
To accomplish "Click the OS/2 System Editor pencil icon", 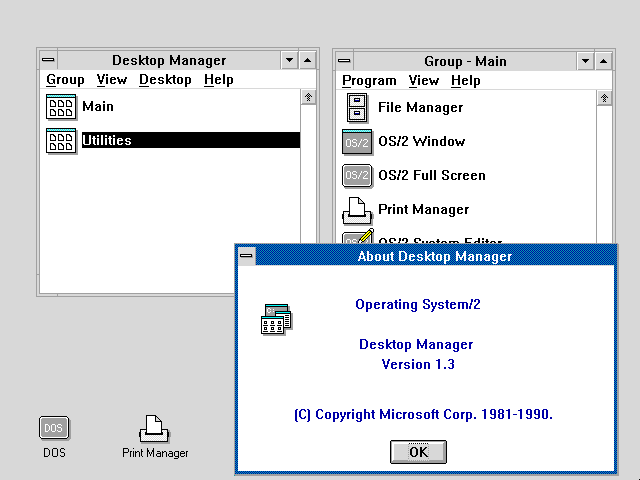I will pyautogui.click(x=358, y=236).
